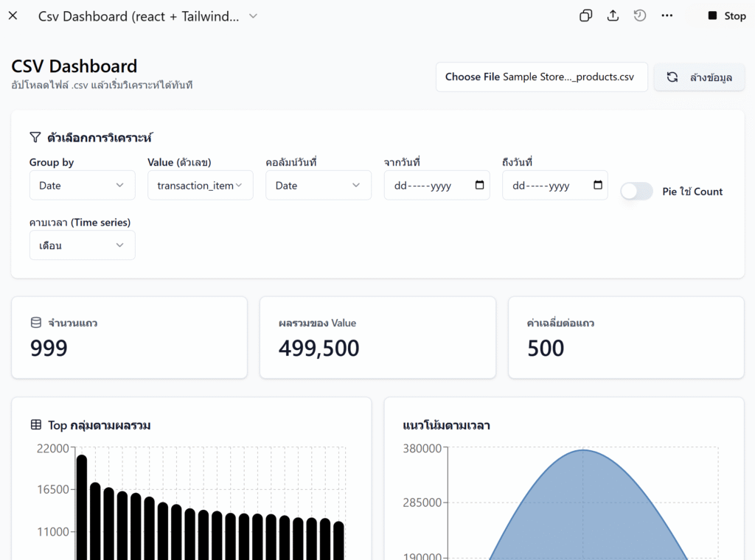Click calendar icon in ถึงวันที่ field
The height and width of the screenshot is (560, 755).
(x=597, y=185)
